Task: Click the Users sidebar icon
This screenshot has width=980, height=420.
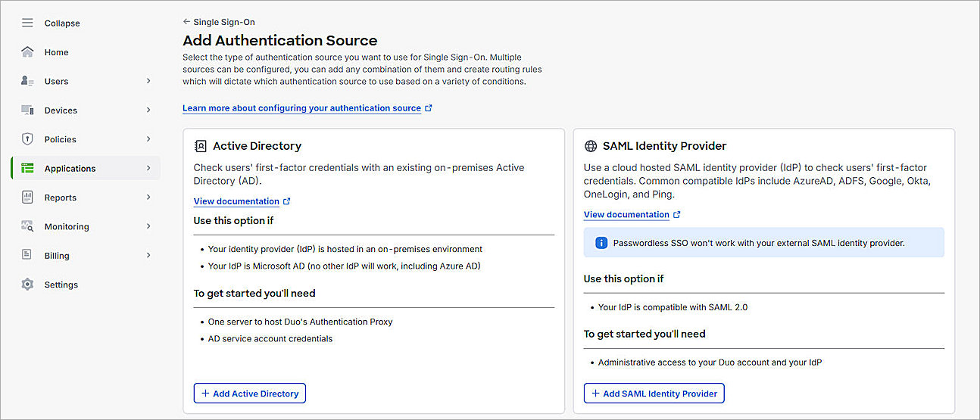Action: click(x=27, y=81)
